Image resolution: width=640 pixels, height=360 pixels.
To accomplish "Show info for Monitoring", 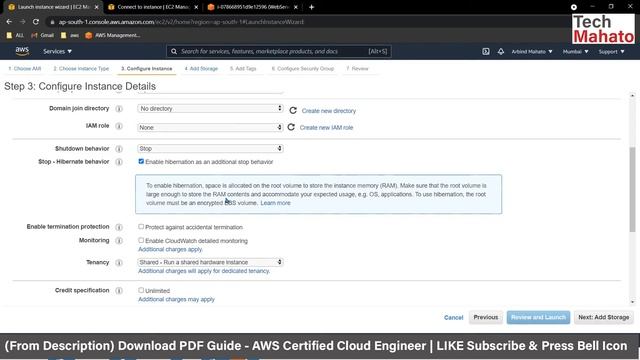I will click(x=119, y=240).
